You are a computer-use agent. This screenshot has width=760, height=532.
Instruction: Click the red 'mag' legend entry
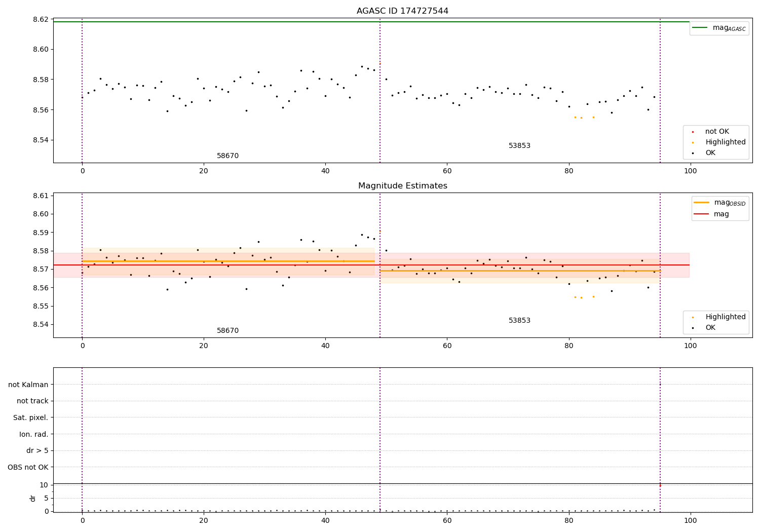pyautogui.click(x=711, y=214)
